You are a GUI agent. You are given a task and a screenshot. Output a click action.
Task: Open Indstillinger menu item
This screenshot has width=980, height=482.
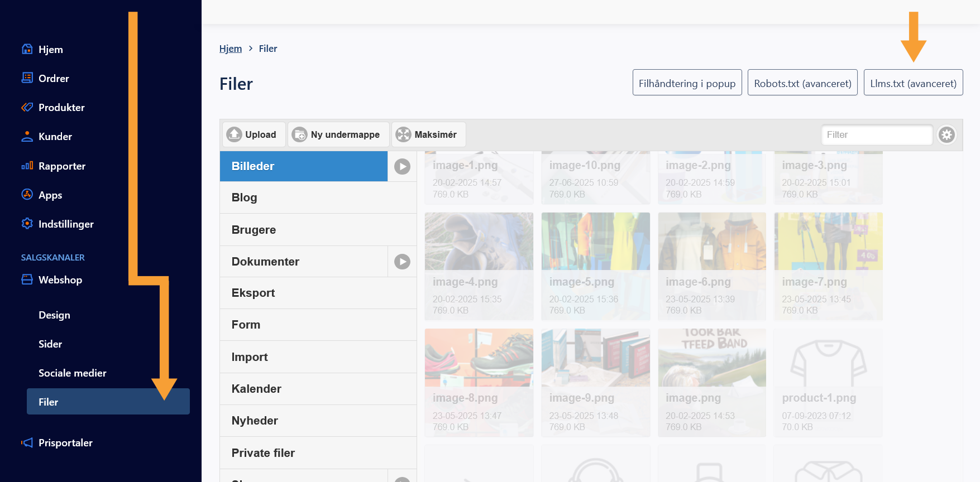[x=66, y=224]
